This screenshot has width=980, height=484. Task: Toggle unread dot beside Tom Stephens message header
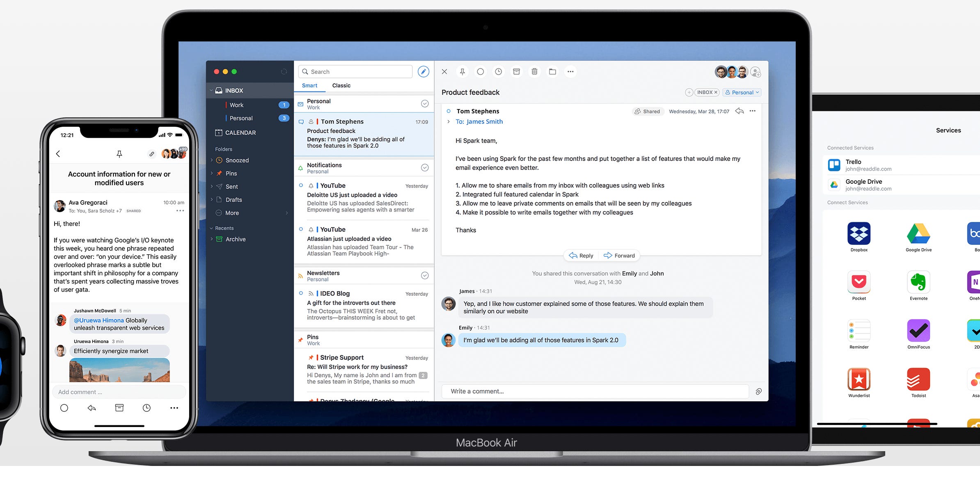click(449, 111)
